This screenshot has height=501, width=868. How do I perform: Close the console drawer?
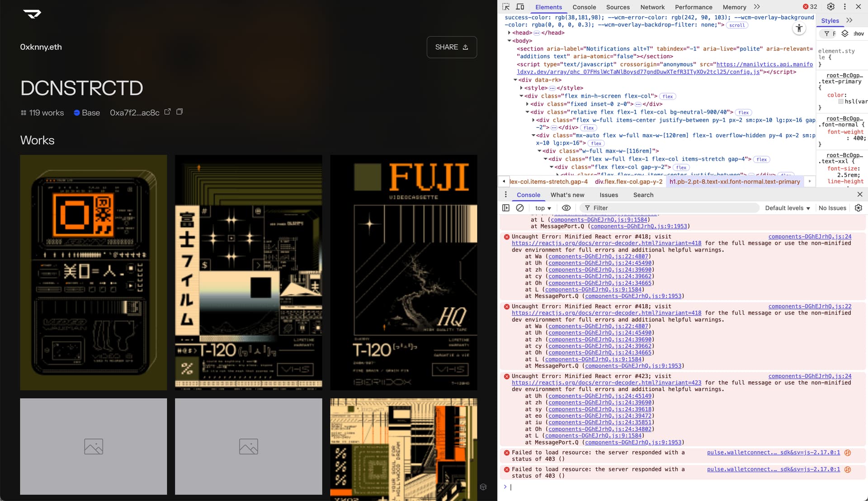(859, 194)
